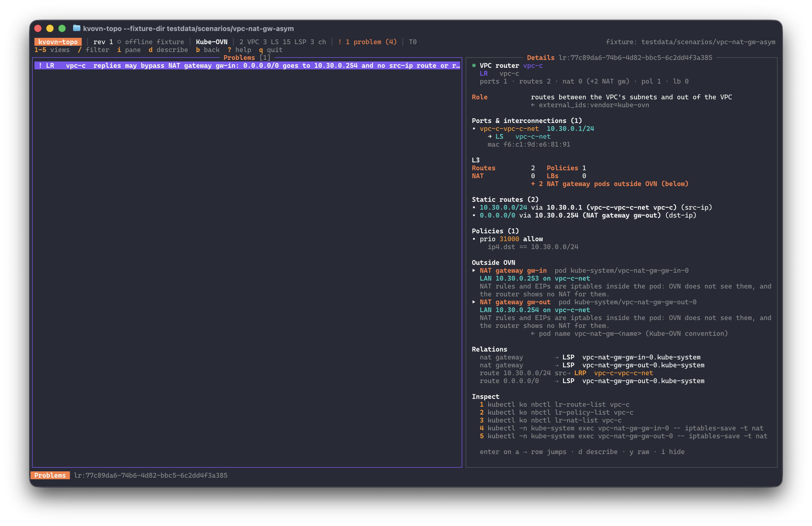Select the vpc-c problem row about bypassing NAT gateway
This screenshot has width=812, height=526.
(x=247, y=65)
